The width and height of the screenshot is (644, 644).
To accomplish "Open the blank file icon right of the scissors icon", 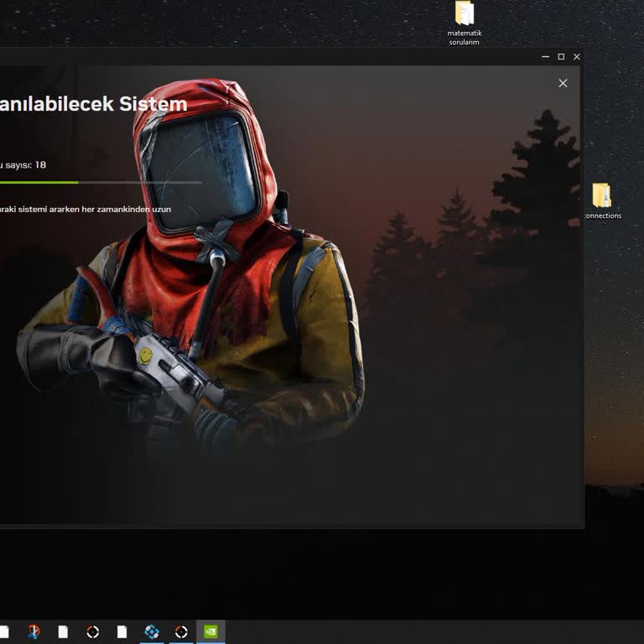I will [63, 631].
